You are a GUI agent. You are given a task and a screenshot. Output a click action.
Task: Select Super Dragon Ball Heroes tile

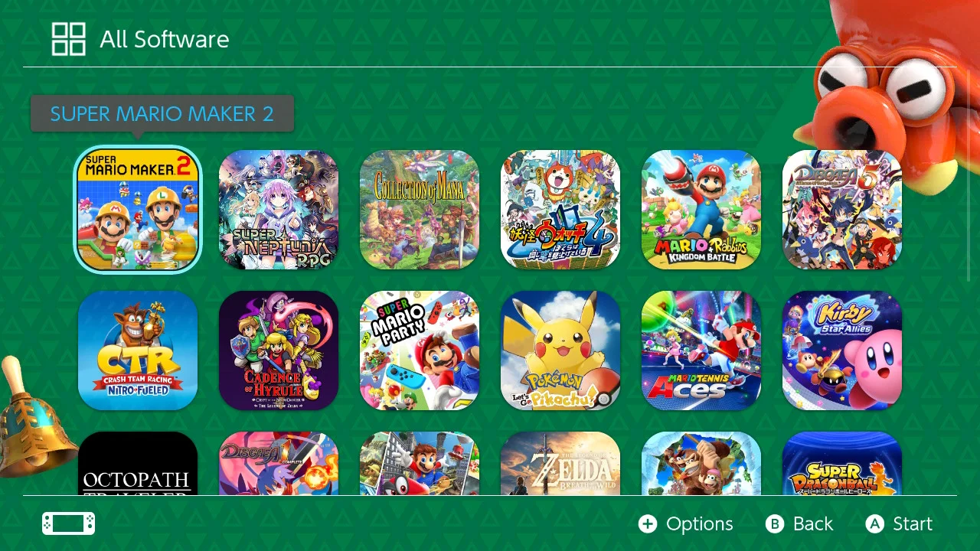coord(842,463)
